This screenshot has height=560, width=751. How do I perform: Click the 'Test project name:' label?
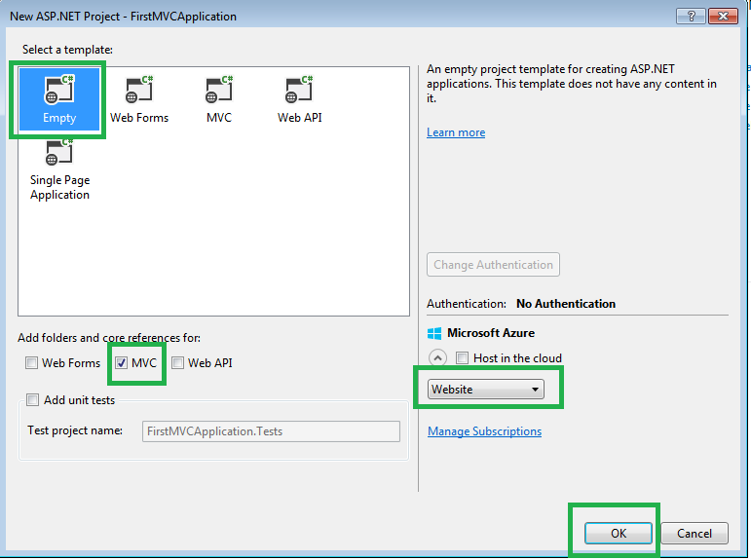click(x=75, y=430)
